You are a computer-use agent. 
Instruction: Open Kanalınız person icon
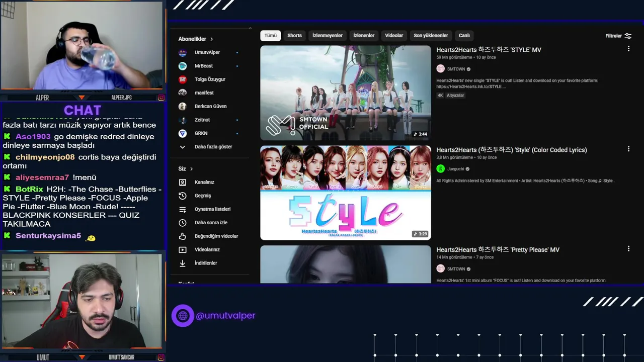point(183,182)
